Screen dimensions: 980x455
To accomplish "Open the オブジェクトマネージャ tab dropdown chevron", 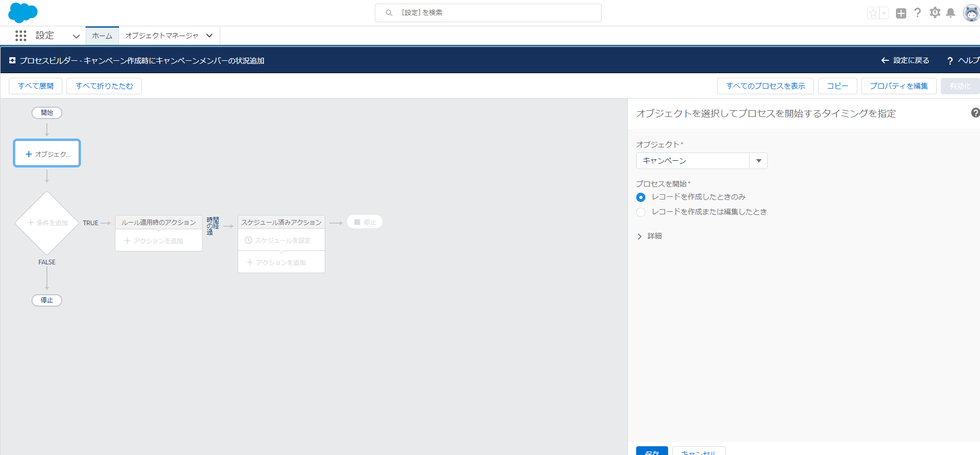I will [x=209, y=36].
